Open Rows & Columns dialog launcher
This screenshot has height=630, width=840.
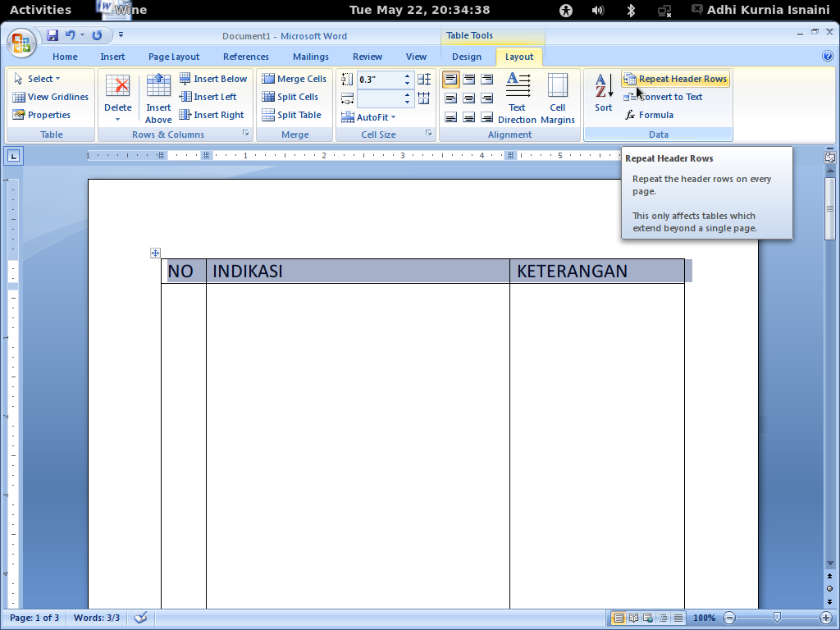coord(246,133)
